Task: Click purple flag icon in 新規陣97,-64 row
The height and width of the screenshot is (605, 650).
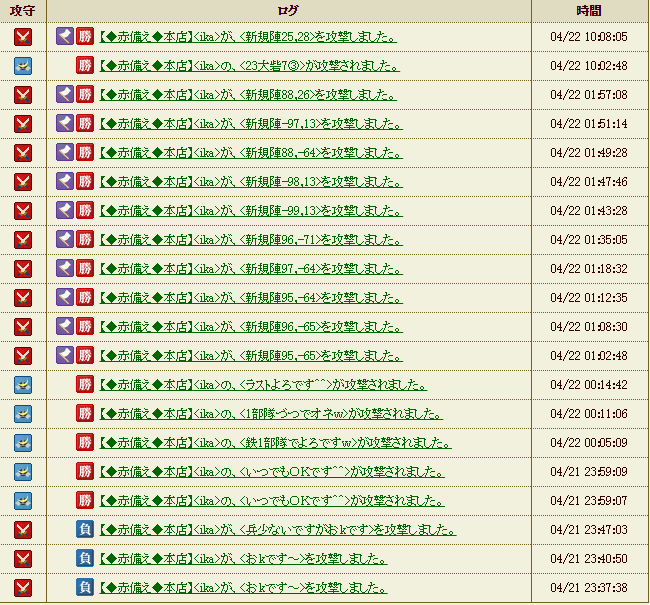Action: point(65,269)
